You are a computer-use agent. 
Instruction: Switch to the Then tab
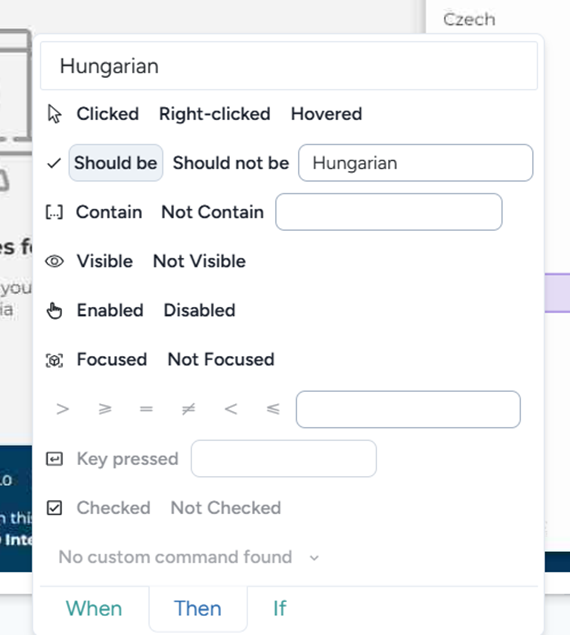(198, 608)
